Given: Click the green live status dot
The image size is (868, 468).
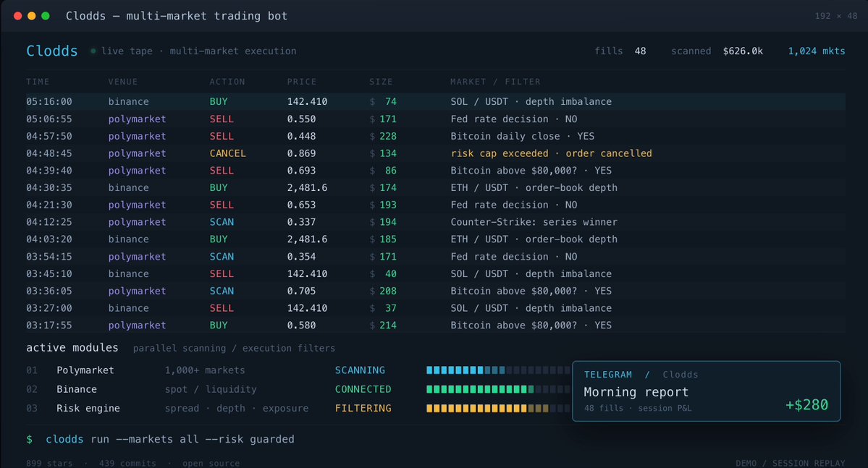Looking at the screenshot, I should pyautogui.click(x=93, y=51).
